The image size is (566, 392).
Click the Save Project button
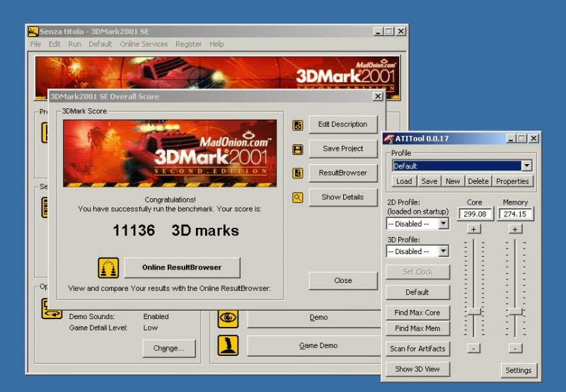click(x=343, y=149)
